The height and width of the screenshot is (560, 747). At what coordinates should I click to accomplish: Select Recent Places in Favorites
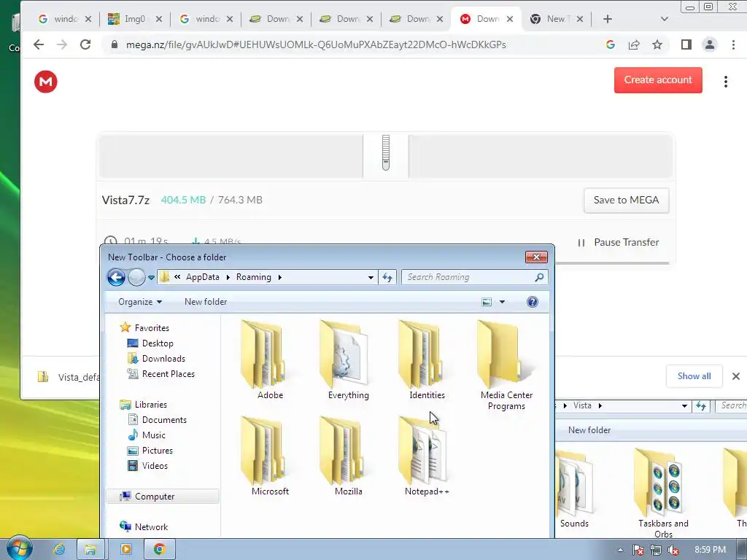[x=169, y=374]
